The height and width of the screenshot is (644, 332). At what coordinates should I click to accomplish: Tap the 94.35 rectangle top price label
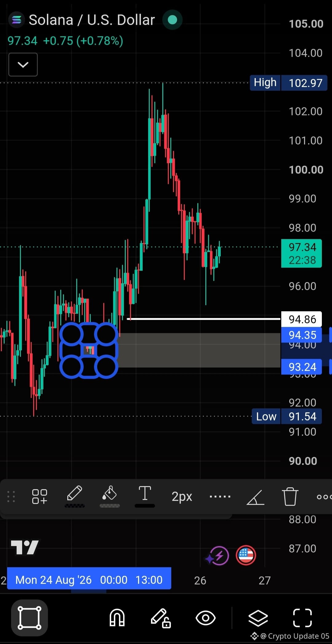(302, 335)
